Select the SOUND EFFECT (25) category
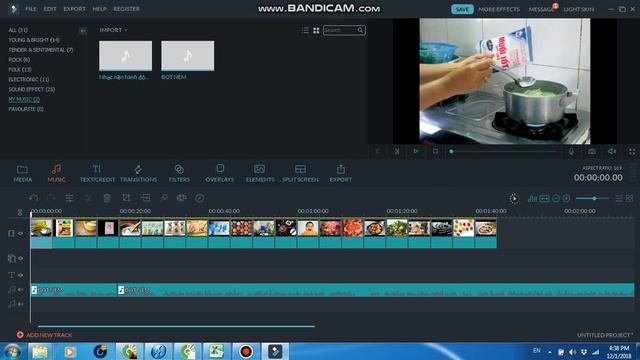The width and height of the screenshot is (640, 360). [x=31, y=89]
